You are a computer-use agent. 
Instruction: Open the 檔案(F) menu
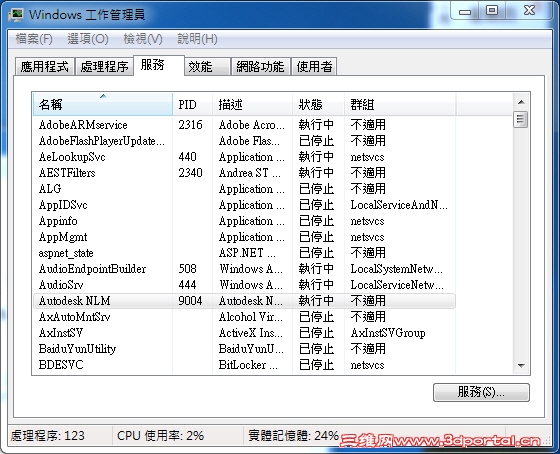click(x=34, y=39)
